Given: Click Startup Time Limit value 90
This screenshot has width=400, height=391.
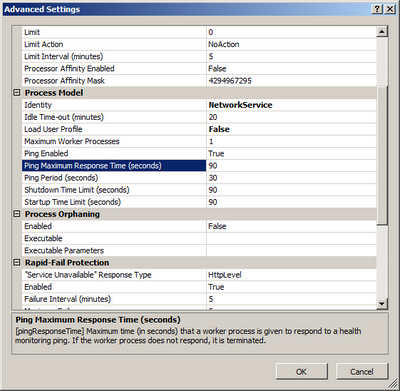Looking at the screenshot, I should coord(291,202).
